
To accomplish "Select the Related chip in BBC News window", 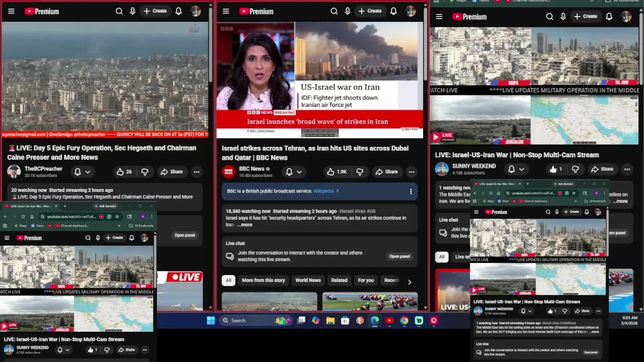I will pos(339,280).
